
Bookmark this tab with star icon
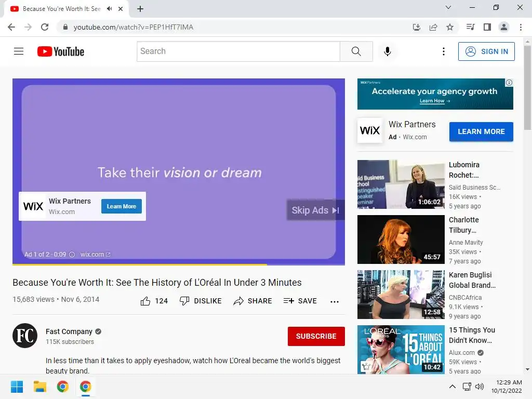click(x=450, y=27)
